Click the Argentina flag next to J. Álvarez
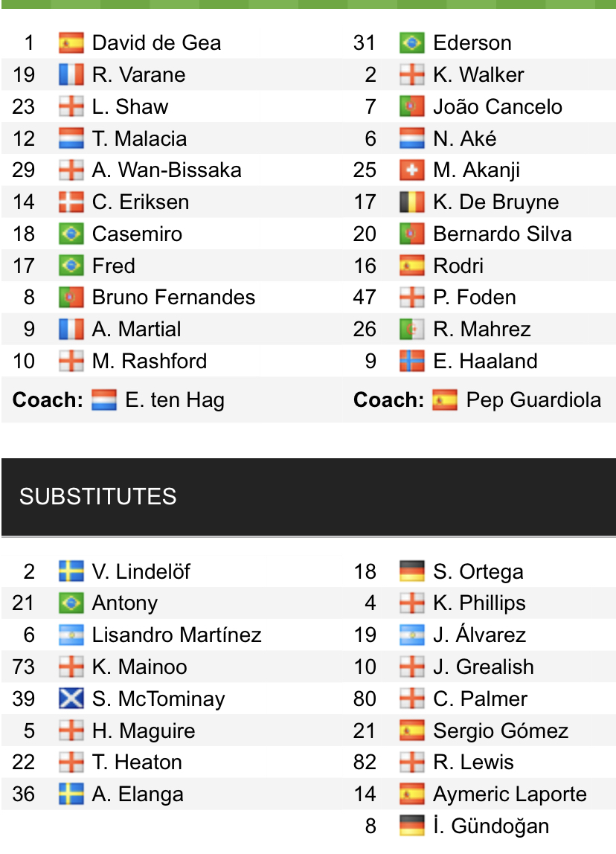 (x=411, y=635)
